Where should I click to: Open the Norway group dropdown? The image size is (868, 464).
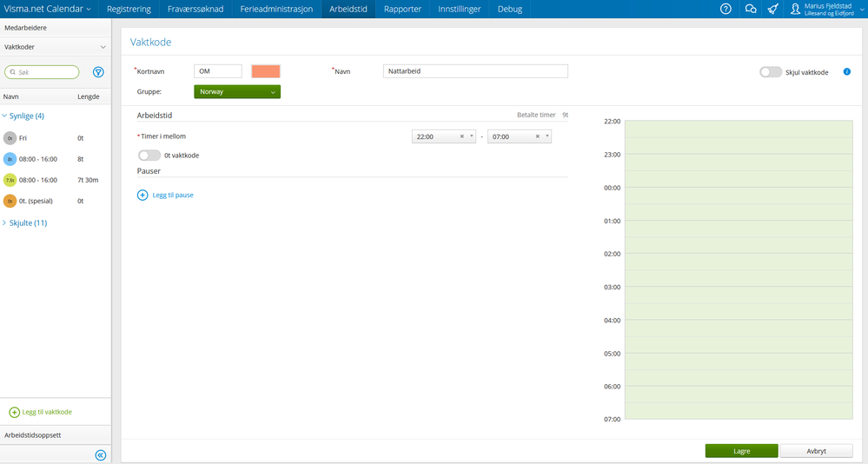point(237,92)
